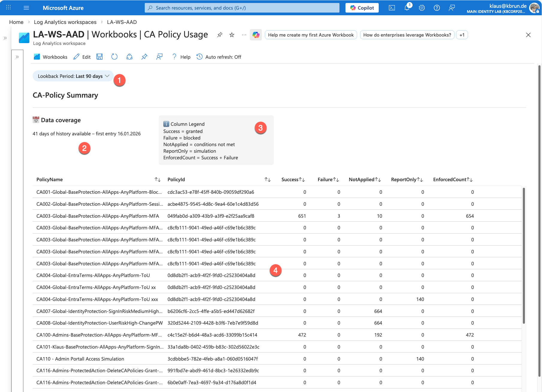Open Cloud Shell from the top bar

[392, 8]
